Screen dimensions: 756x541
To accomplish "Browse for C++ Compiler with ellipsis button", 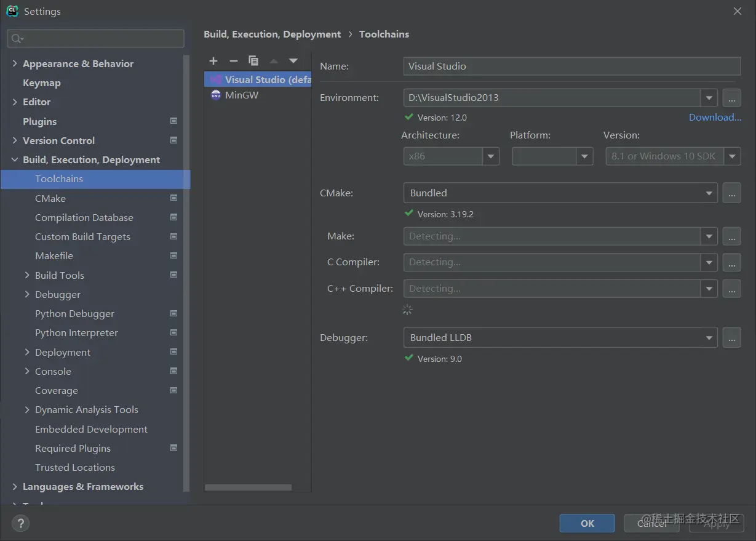I will pyautogui.click(x=731, y=288).
